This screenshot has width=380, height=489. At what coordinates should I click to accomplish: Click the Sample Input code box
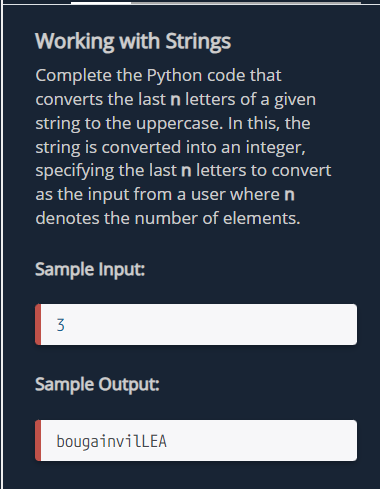[x=196, y=324]
